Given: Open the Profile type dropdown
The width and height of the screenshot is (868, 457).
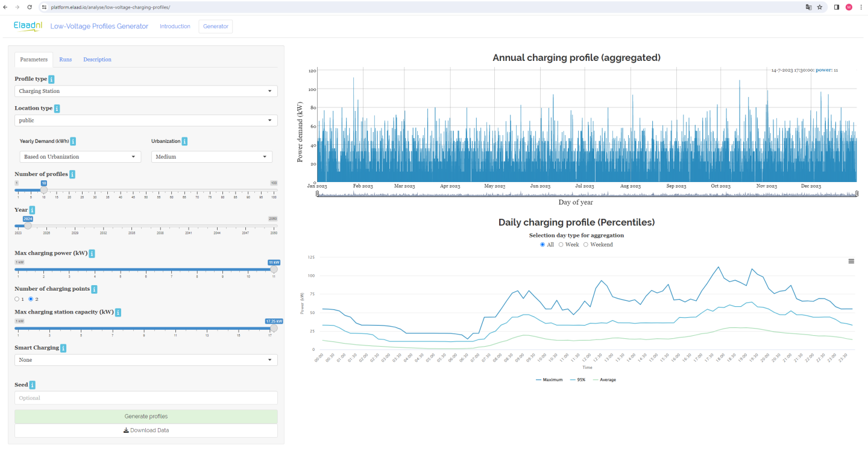Looking at the screenshot, I should (x=146, y=91).
